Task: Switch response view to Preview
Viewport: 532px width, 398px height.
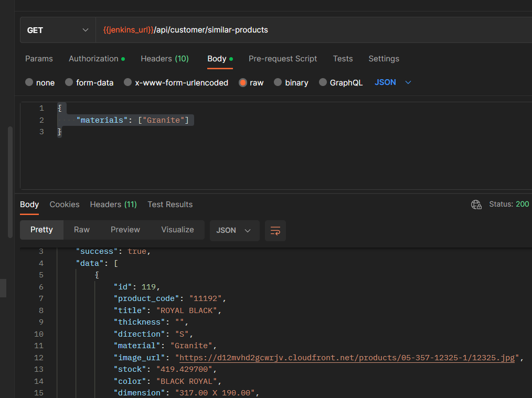Action: [x=125, y=230]
